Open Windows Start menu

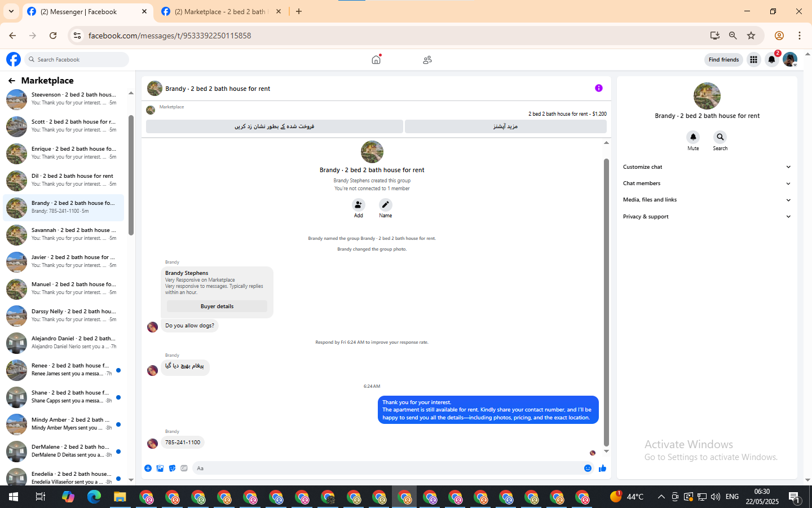click(x=14, y=497)
